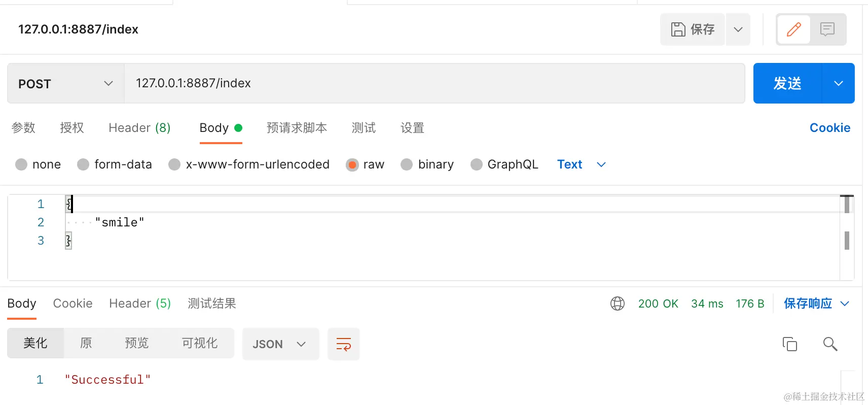Viewport: 868px width, 405px height.
Task: Select the GraphQL body type
Action: coord(504,164)
